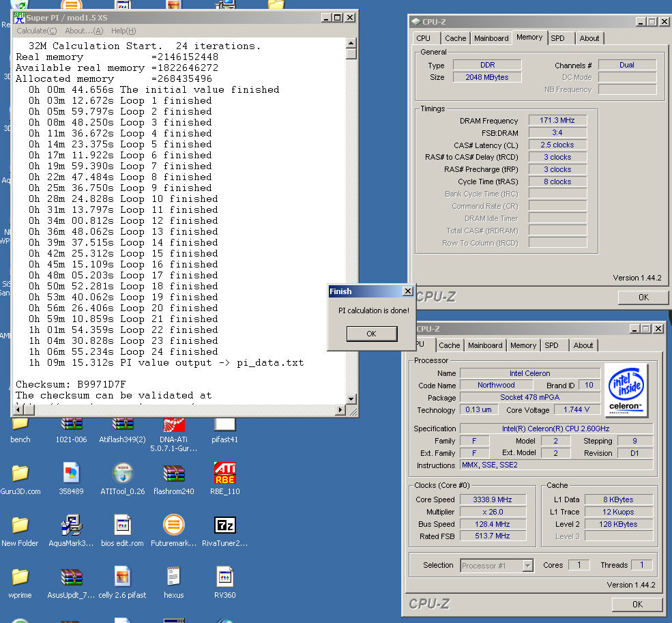Viewport: 672px width, 623px height.
Task: Click the FSB:DRAM ratio value 3:4
Action: point(557,132)
